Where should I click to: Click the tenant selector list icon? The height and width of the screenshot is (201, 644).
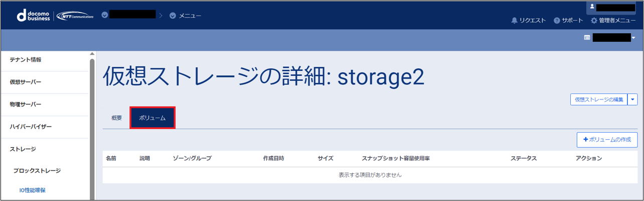click(x=587, y=38)
